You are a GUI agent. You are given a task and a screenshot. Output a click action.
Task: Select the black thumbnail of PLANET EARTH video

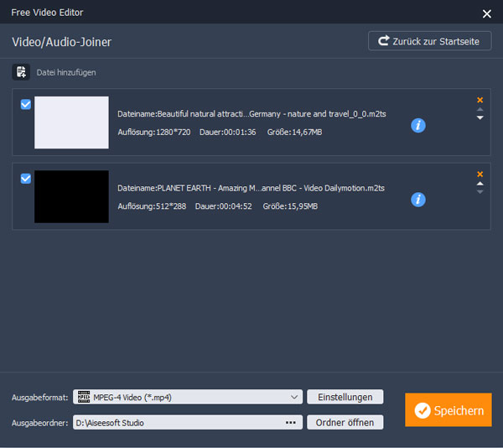(x=71, y=196)
